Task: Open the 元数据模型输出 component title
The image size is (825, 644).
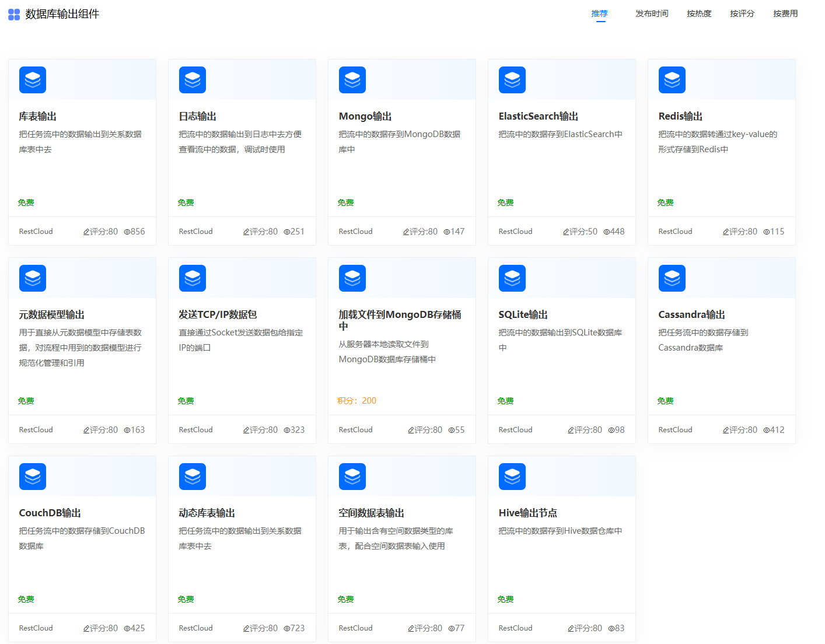Action: tap(52, 315)
